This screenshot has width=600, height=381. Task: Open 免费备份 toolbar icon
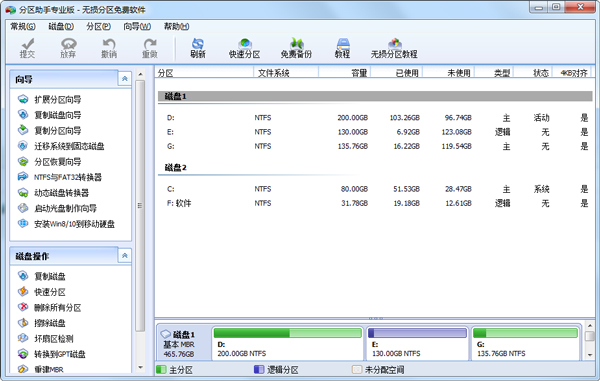pyautogui.click(x=296, y=48)
